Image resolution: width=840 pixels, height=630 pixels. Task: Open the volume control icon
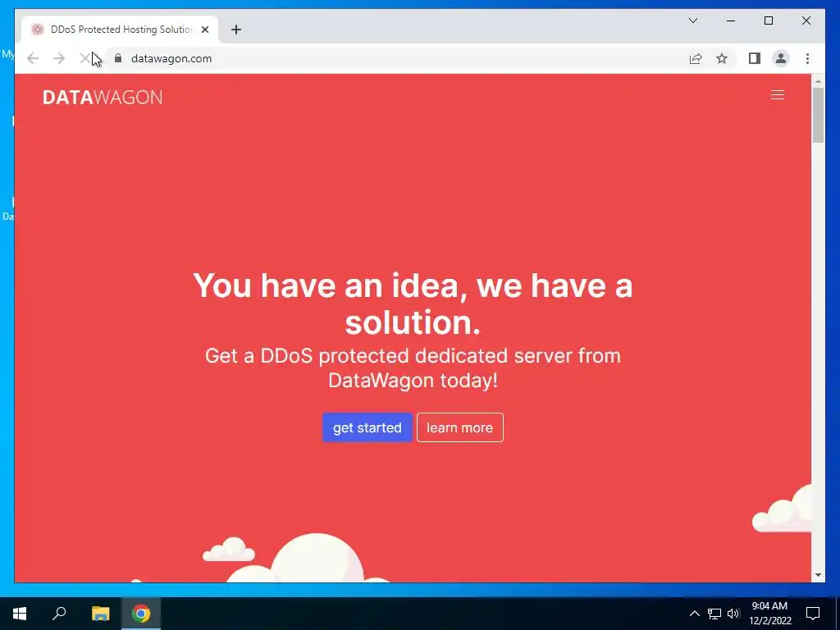733,614
